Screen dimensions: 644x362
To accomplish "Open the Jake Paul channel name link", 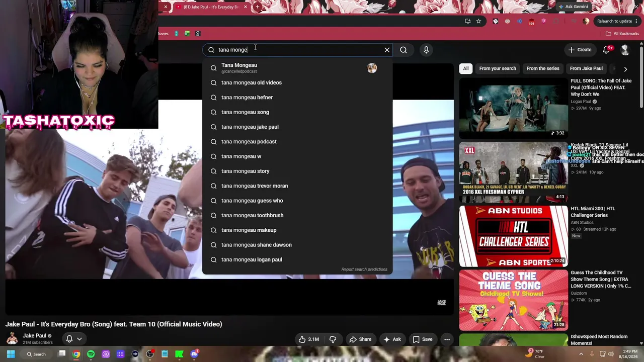I will [x=35, y=336].
